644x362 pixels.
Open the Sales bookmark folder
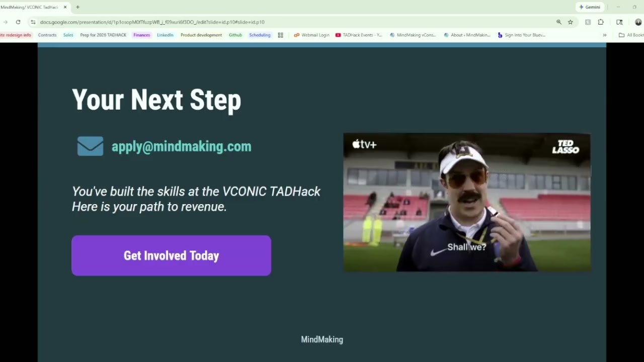tap(68, 35)
